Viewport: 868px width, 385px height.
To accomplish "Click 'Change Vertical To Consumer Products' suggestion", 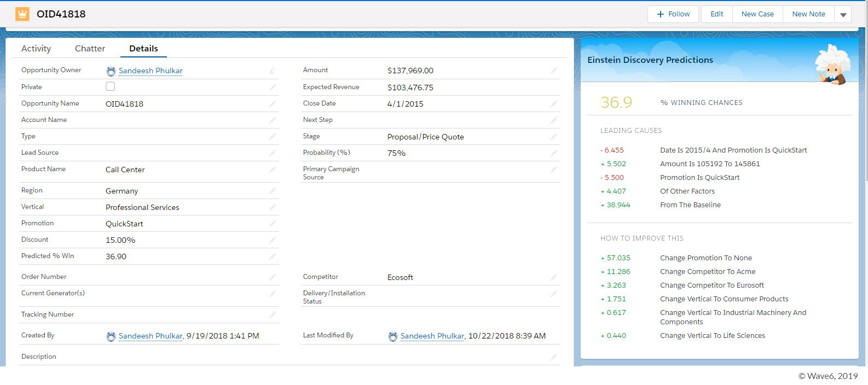I will tap(724, 299).
